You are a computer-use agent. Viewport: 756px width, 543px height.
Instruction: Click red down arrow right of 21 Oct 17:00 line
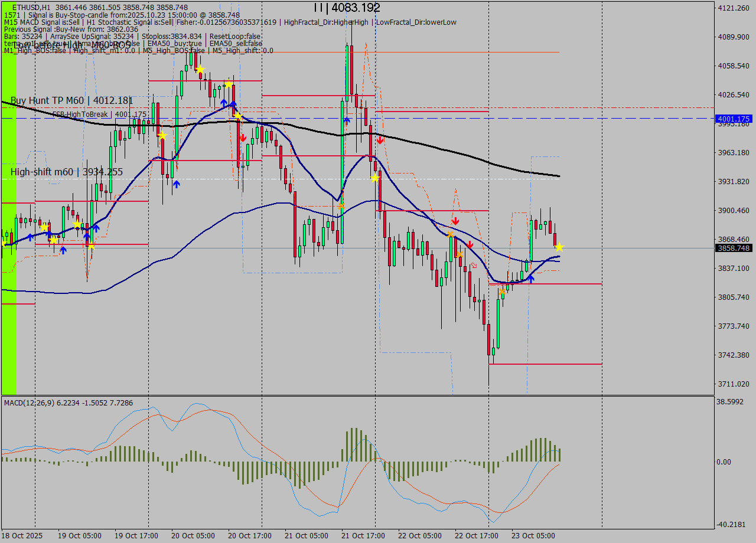[x=380, y=140]
